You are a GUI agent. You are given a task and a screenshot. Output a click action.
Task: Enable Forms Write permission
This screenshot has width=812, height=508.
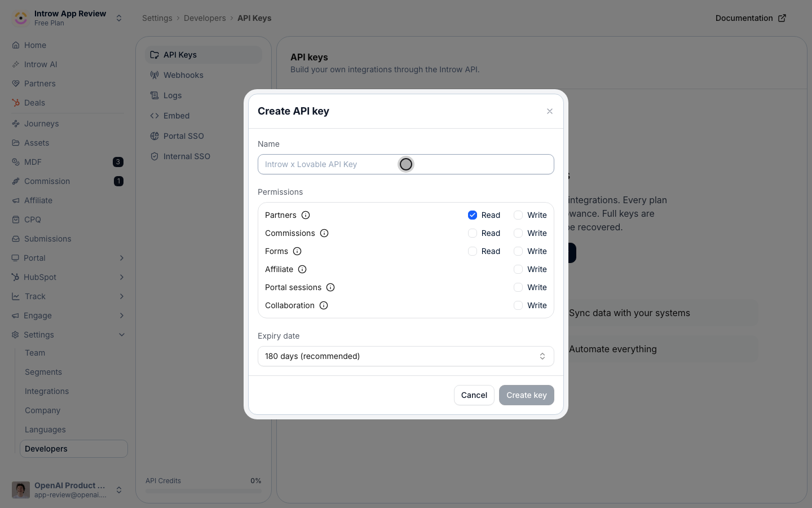518,251
